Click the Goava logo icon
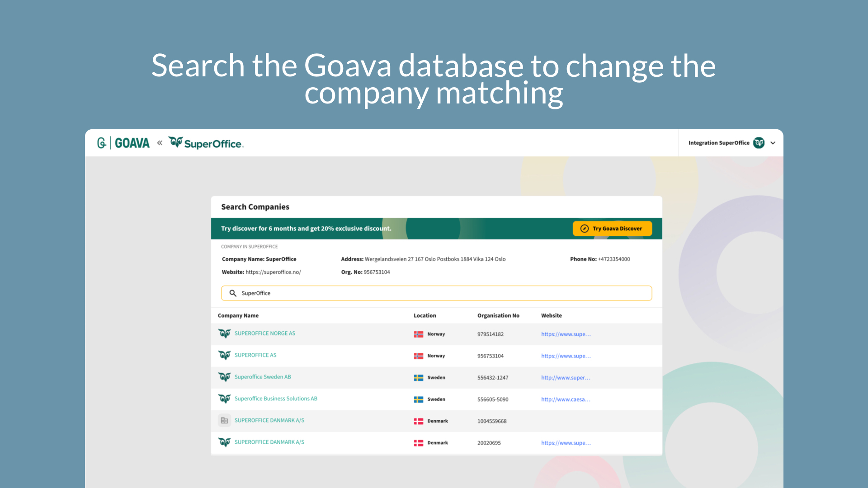 pyautogui.click(x=101, y=143)
